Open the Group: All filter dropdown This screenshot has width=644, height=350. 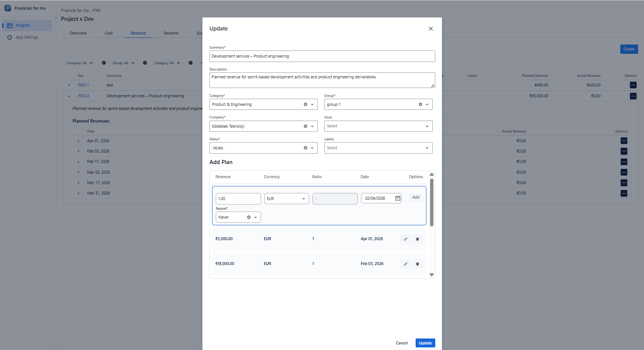click(x=123, y=63)
